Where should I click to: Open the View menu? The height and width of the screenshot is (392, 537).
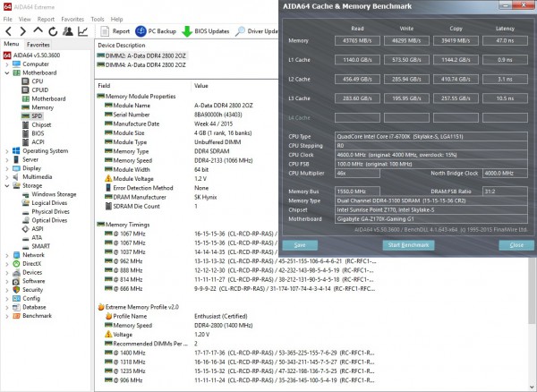point(25,19)
